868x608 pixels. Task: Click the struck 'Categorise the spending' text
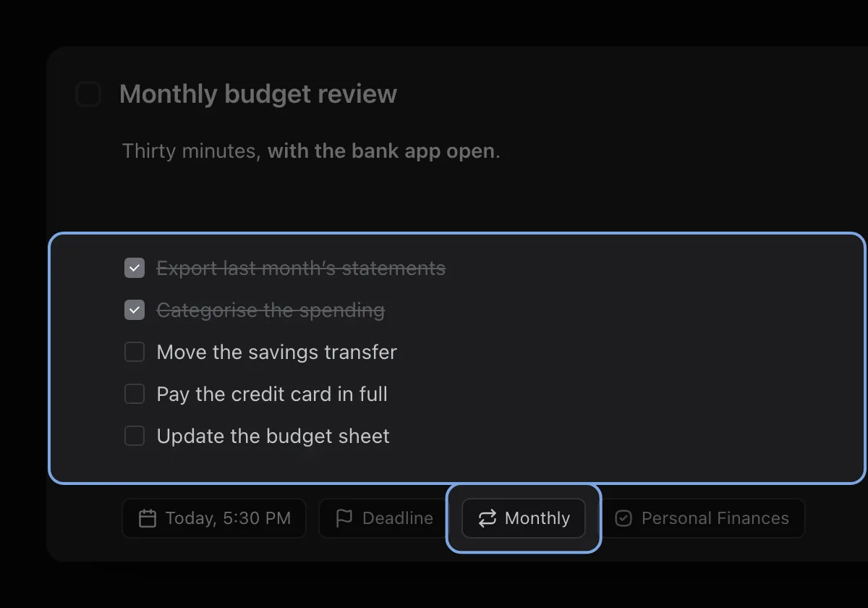click(271, 311)
